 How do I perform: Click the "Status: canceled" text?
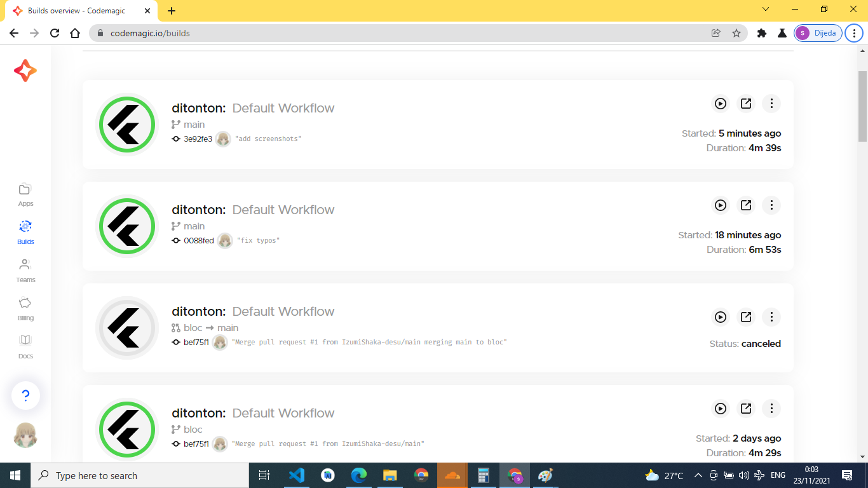pos(745,344)
